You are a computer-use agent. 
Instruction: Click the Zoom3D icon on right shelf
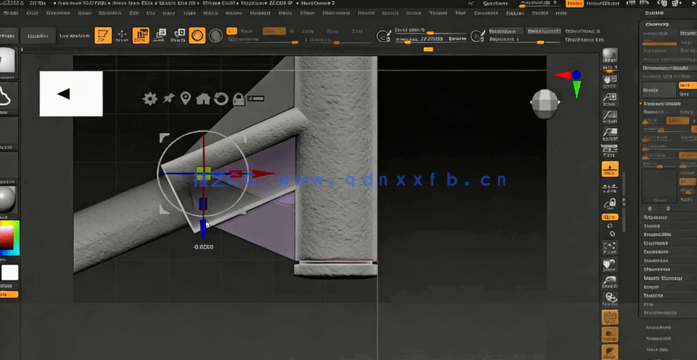pyautogui.click(x=610, y=282)
